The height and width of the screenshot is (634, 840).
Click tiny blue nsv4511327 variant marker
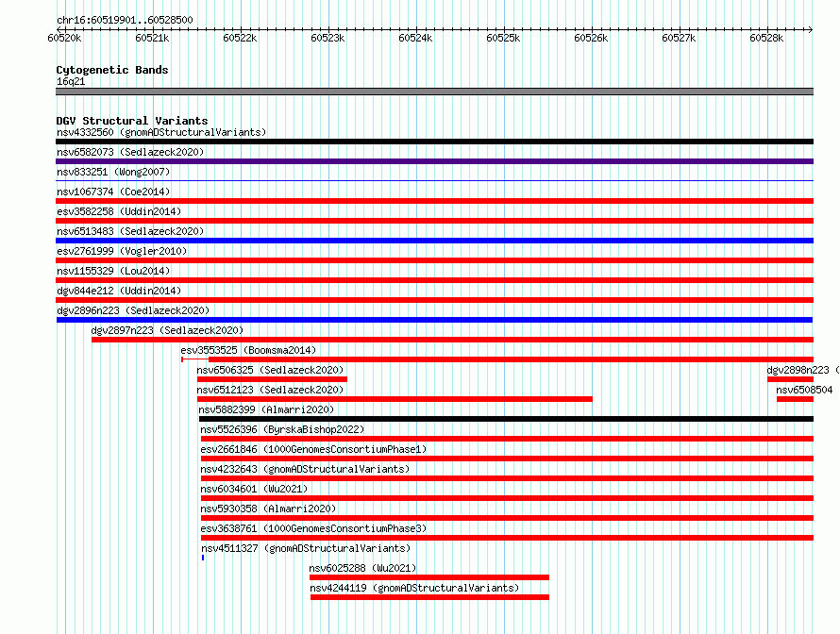click(203, 558)
